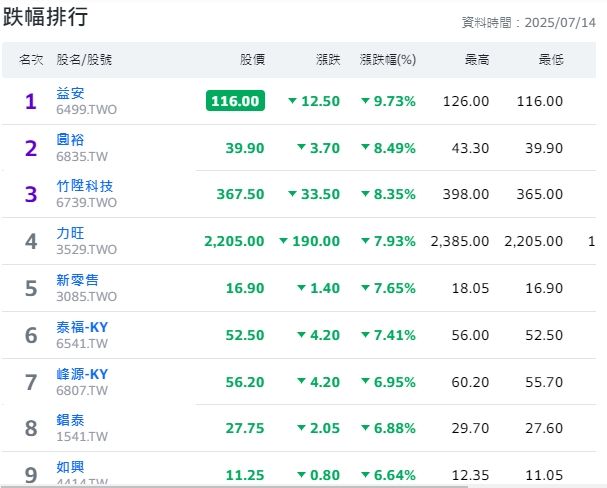Click stock code 6499.TWO

click(86, 110)
